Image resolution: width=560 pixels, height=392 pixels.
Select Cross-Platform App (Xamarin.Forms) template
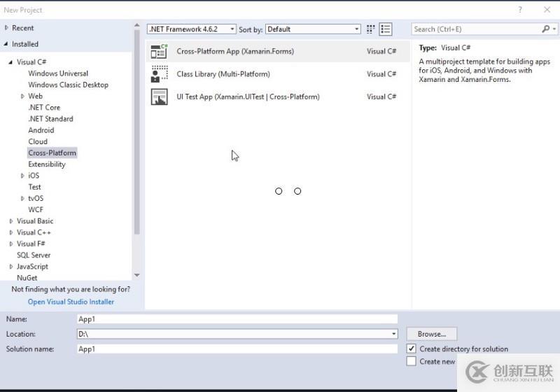click(x=278, y=51)
